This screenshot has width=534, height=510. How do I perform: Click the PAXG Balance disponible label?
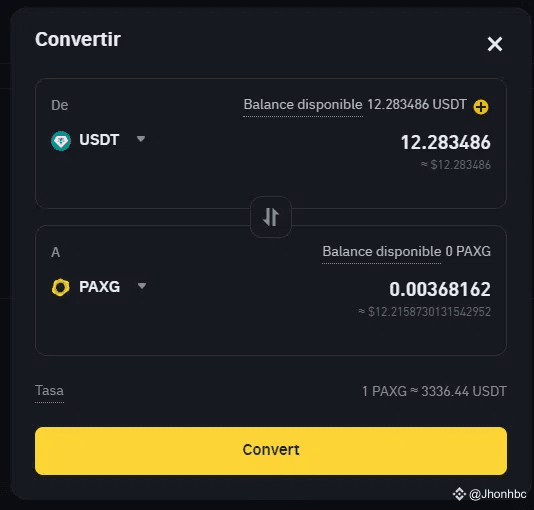(x=381, y=252)
